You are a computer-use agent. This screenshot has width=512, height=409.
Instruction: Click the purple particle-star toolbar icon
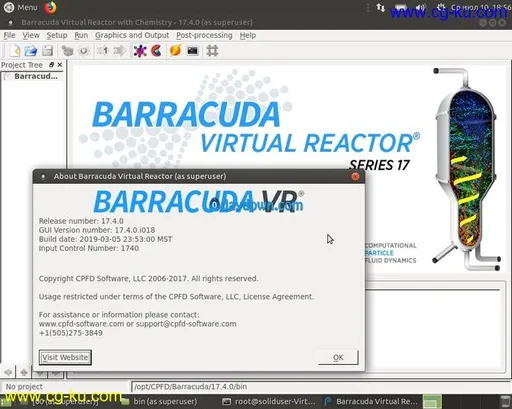(x=140, y=51)
